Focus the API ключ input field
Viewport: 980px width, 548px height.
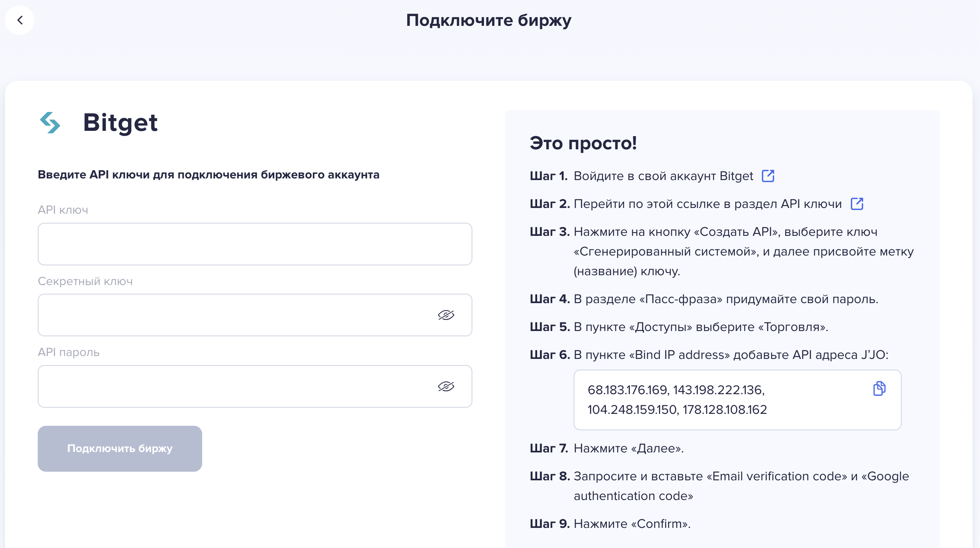pos(255,244)
